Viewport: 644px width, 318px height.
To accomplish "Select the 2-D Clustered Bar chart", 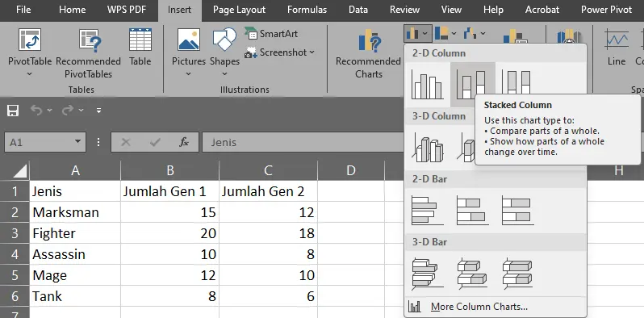I will [428, 211].
